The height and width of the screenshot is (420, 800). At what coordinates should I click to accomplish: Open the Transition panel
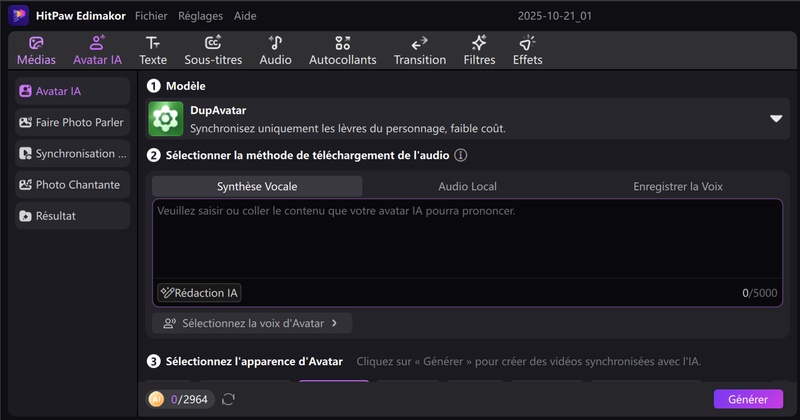[420, 51]
